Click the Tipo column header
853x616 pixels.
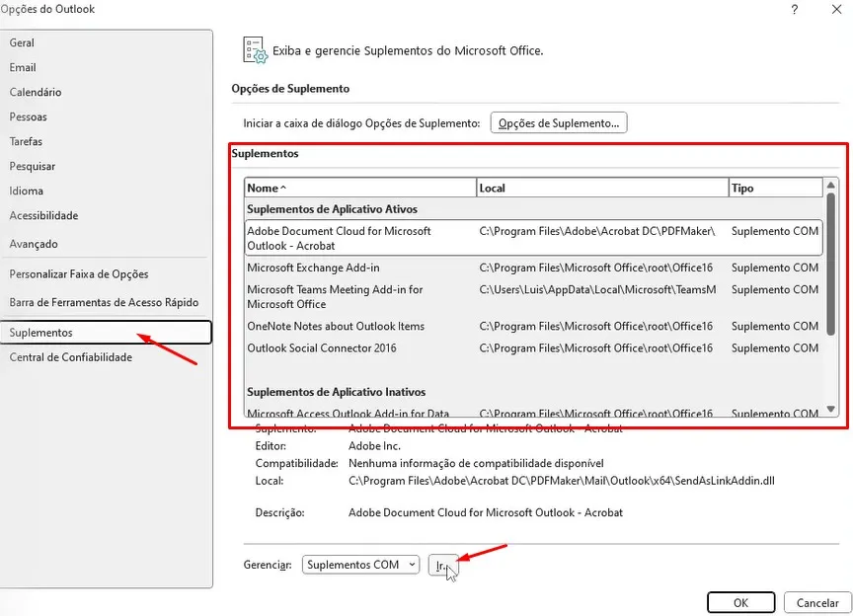(775, 188)
